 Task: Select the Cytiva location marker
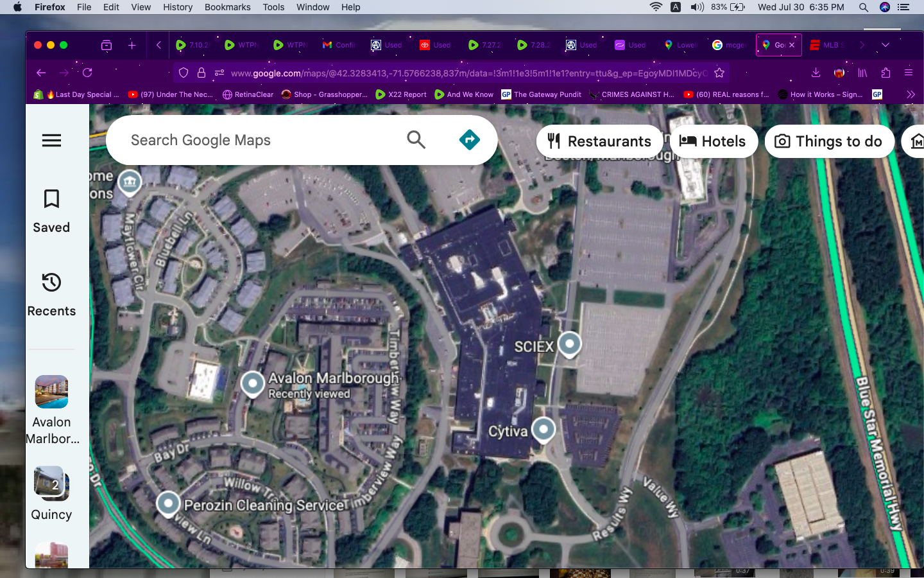click(543, 428)
